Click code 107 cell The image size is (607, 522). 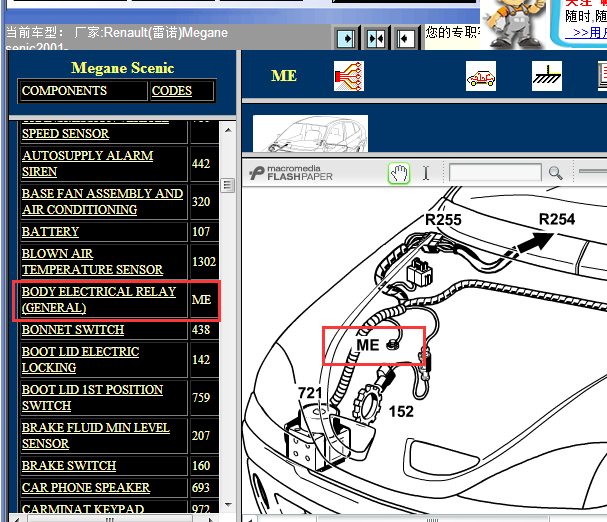coord(204,232)
